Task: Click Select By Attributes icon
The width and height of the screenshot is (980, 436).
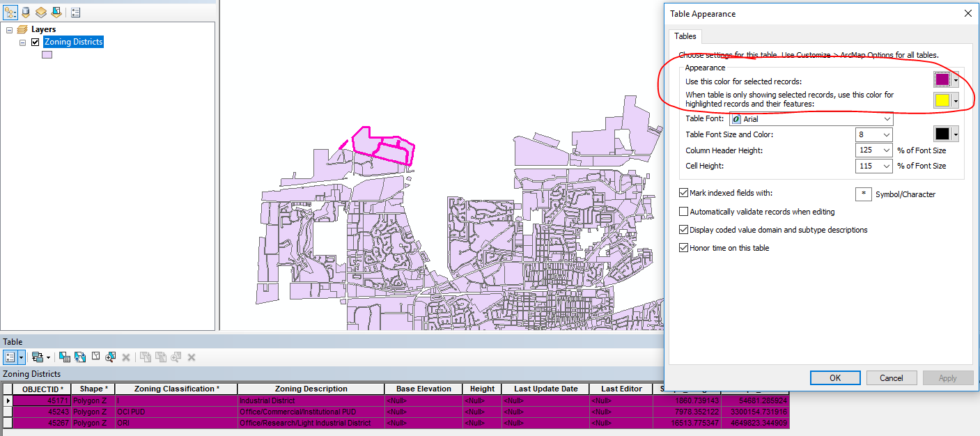Action: 64,357
